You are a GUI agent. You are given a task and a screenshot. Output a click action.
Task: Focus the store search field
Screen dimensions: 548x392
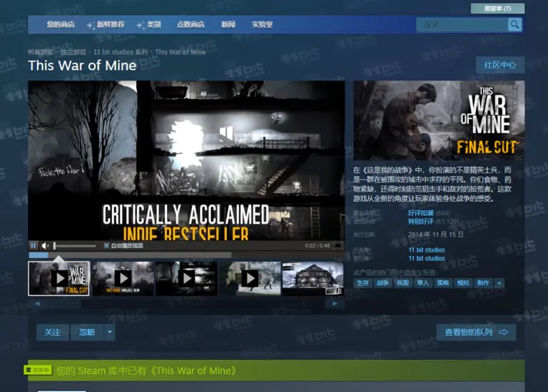[x=462, y=25]
